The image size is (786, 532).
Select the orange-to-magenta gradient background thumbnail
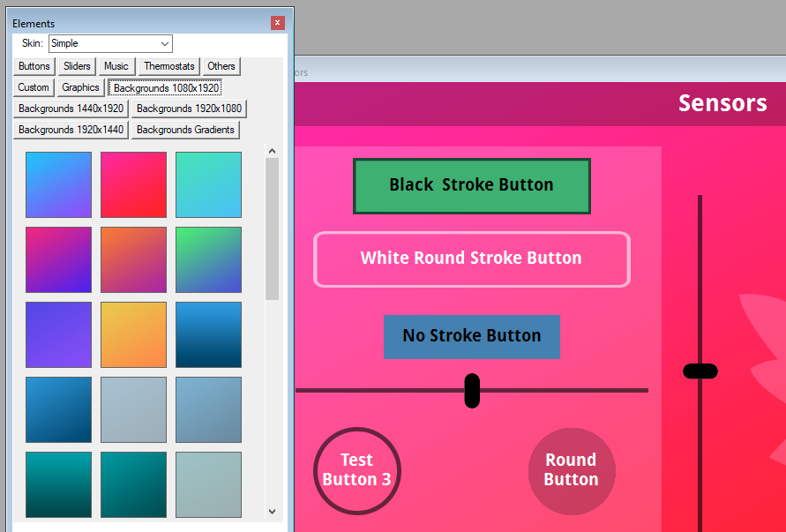133,259
